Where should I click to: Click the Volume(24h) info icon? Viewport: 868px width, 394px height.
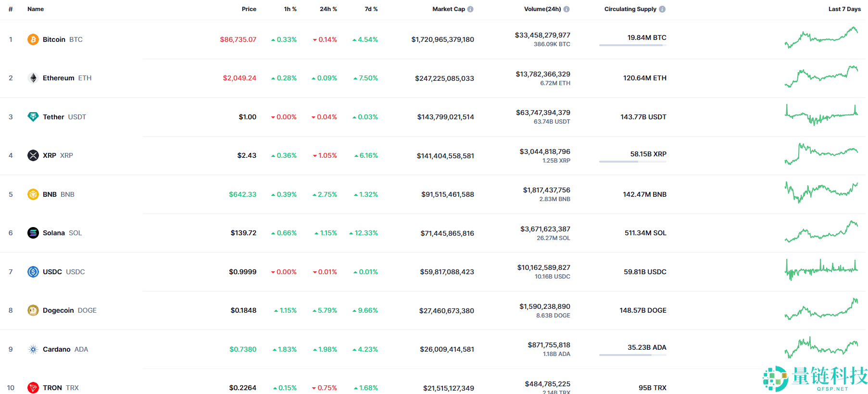[x=566, y=9]
